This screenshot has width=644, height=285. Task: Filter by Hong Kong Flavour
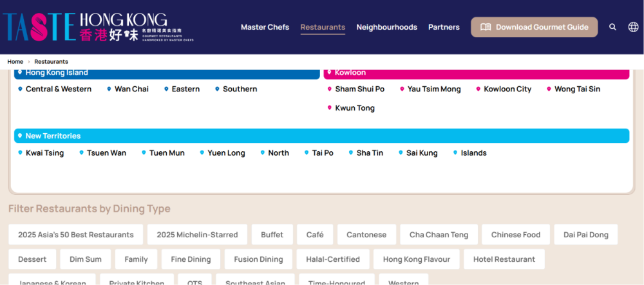[417, 259]
